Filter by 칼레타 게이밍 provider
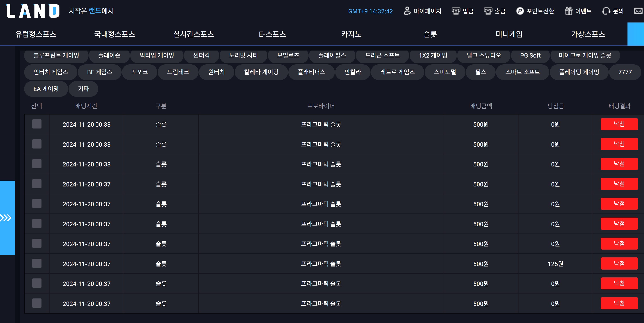The image size is (644, 323). (x=261, y=72)
